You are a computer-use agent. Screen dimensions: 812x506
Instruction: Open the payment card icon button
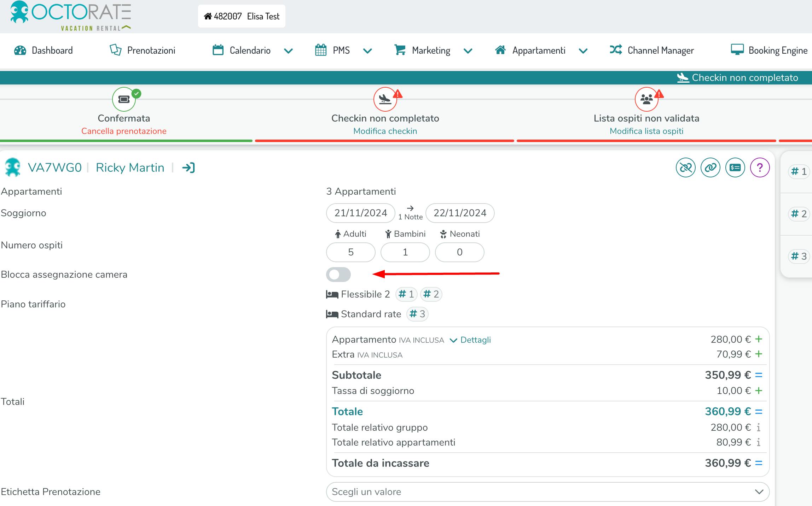pos(735,167)
